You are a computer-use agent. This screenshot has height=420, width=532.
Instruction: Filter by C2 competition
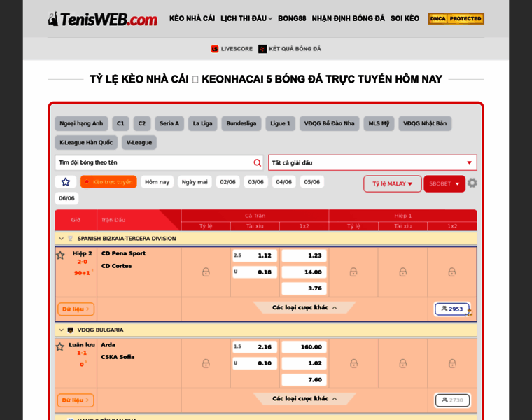click(x=142, y=123)
